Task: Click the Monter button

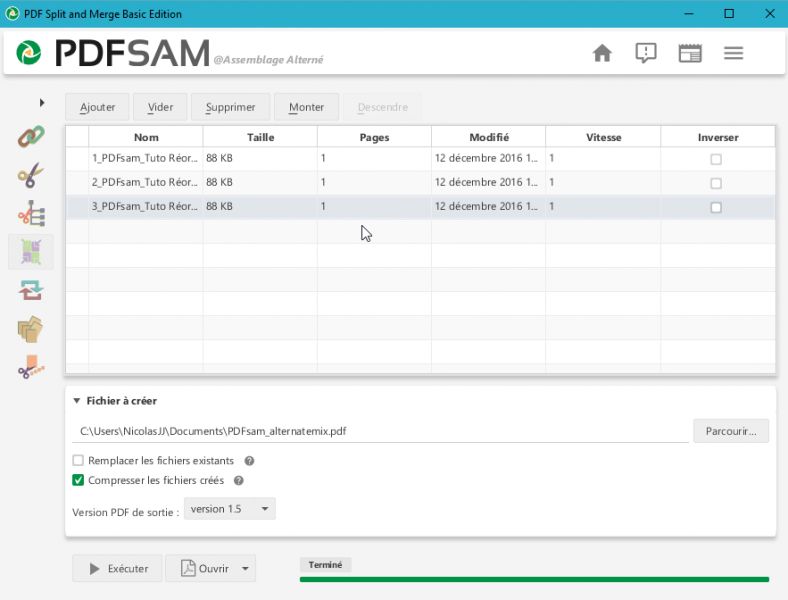Action: point(307,107)
